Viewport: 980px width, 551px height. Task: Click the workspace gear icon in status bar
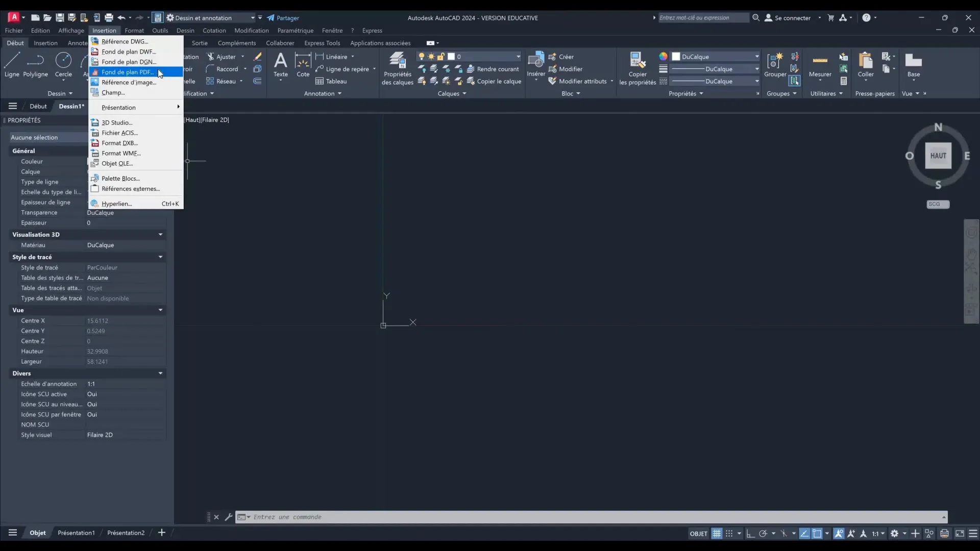(x=894, y=534)
